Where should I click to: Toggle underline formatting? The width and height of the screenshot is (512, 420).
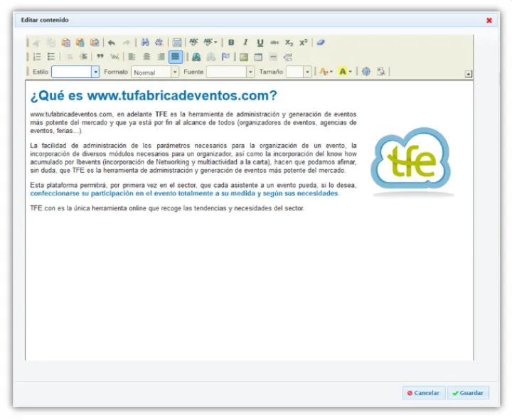pyautogui.click(x=260, y=43)
